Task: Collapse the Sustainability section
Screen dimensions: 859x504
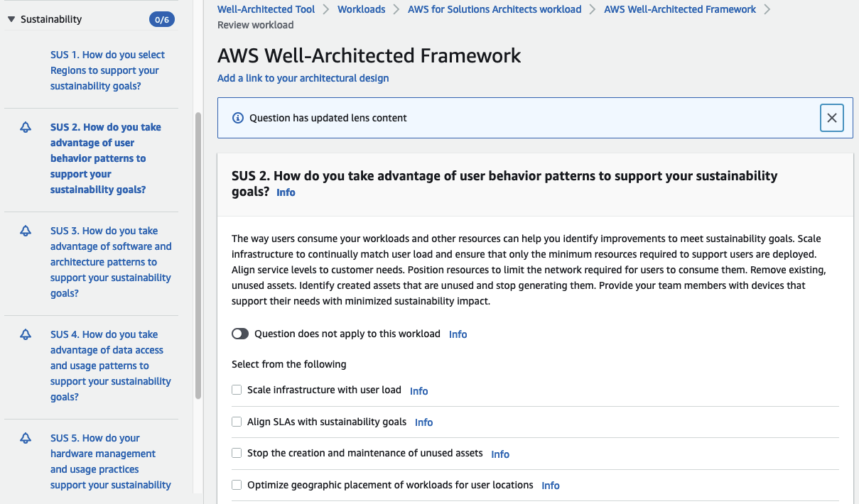Action: tap(11, 19)
